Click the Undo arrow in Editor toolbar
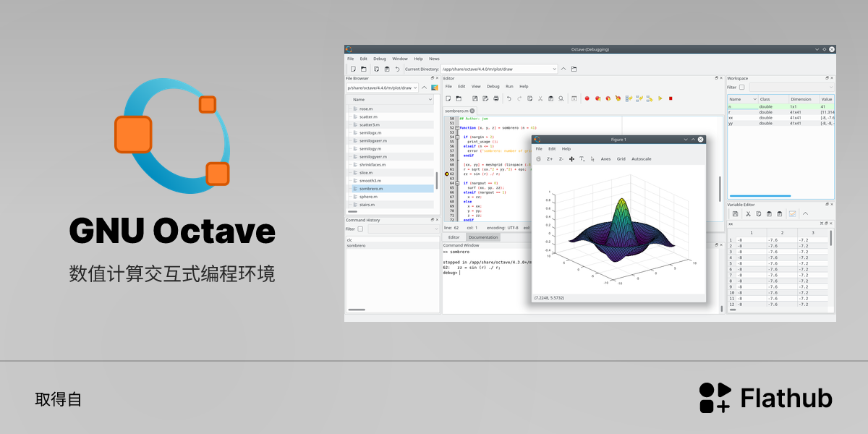This screenshot has height=434, width=868. pyautogui.click(x=509, y=98)
